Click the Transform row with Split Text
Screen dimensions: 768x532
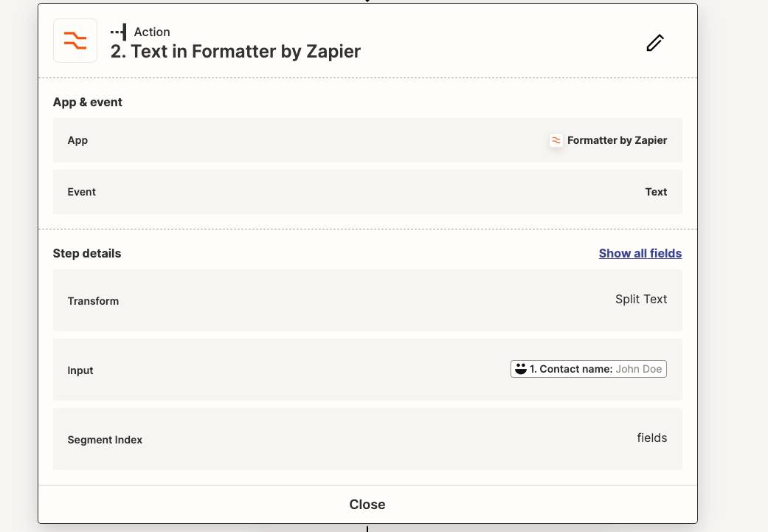(x=367, y=300)
